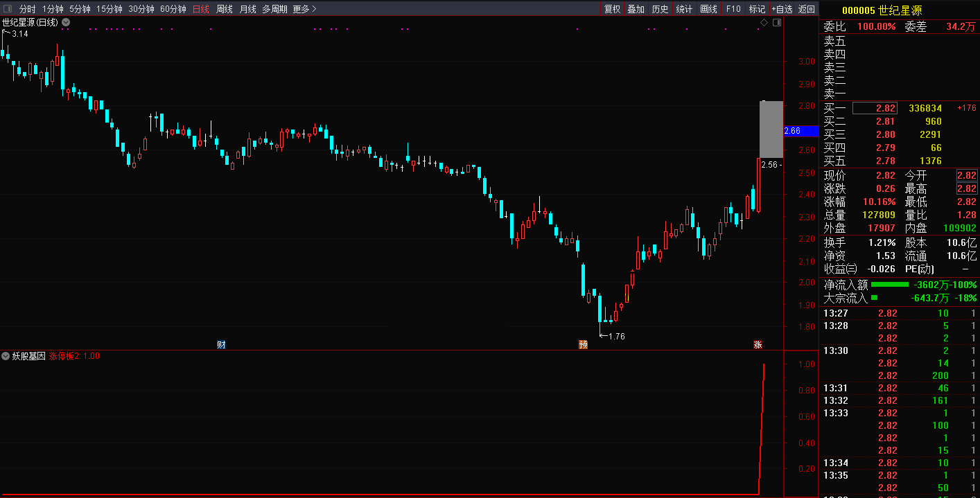Switch to 周线 weekly tab
The width and height of the screenshot is (980, 498).
pos(225,9)
